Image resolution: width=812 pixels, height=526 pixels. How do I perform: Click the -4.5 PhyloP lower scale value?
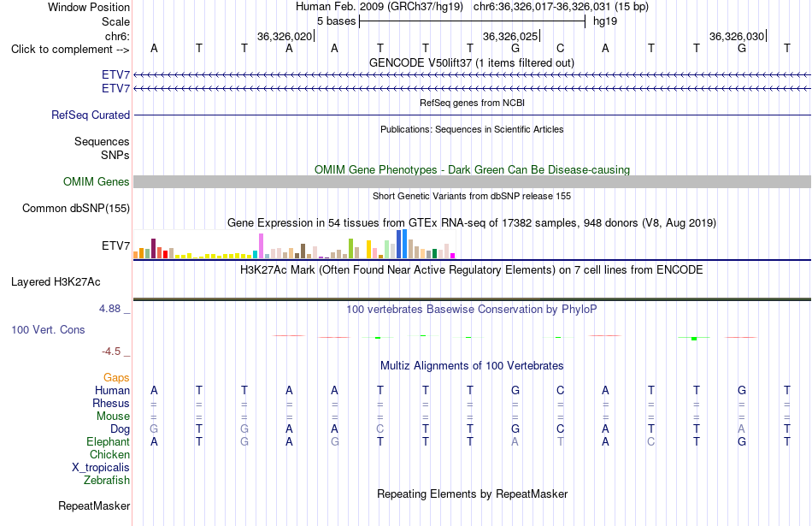(111, 352)
